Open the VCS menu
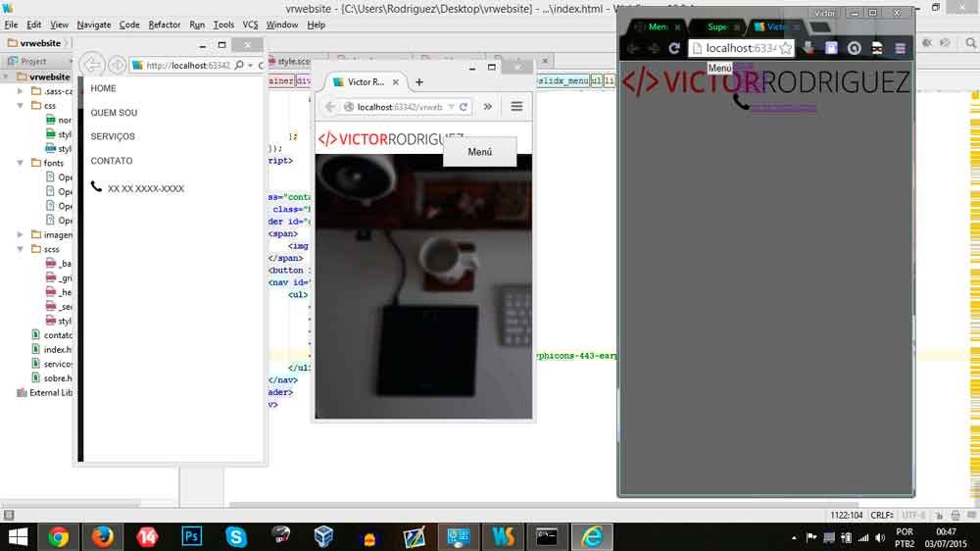 (250, 25)
